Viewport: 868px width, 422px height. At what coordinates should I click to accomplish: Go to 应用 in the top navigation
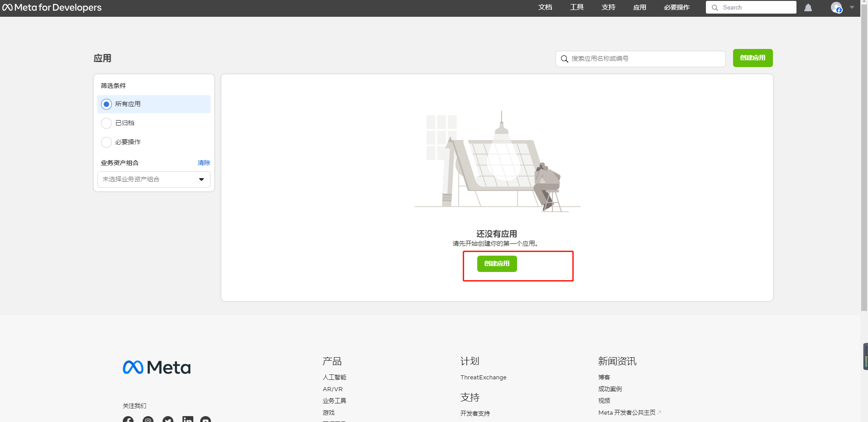click(x=640, y=7)
